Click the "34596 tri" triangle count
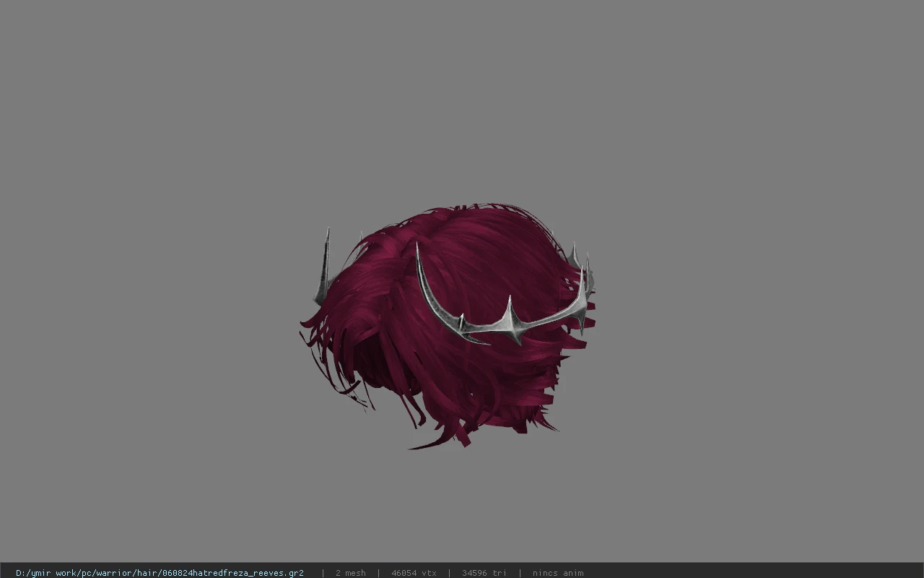The width and height of the screenshot is (924, 578). click(x=484, y=573)
